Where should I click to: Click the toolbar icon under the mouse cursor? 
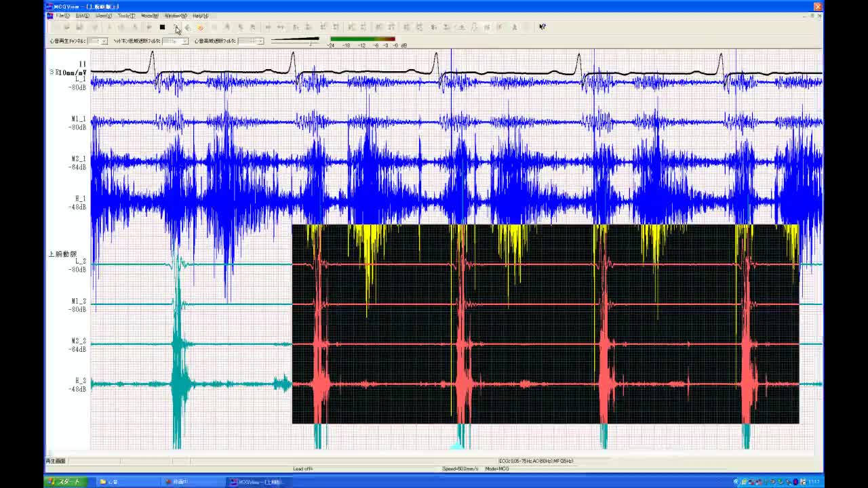coord(176,27)
